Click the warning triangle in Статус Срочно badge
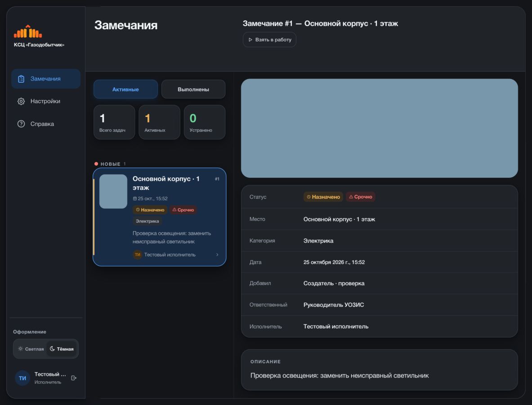532x405 pixels. pyautogui.click(x=351, y=197)
